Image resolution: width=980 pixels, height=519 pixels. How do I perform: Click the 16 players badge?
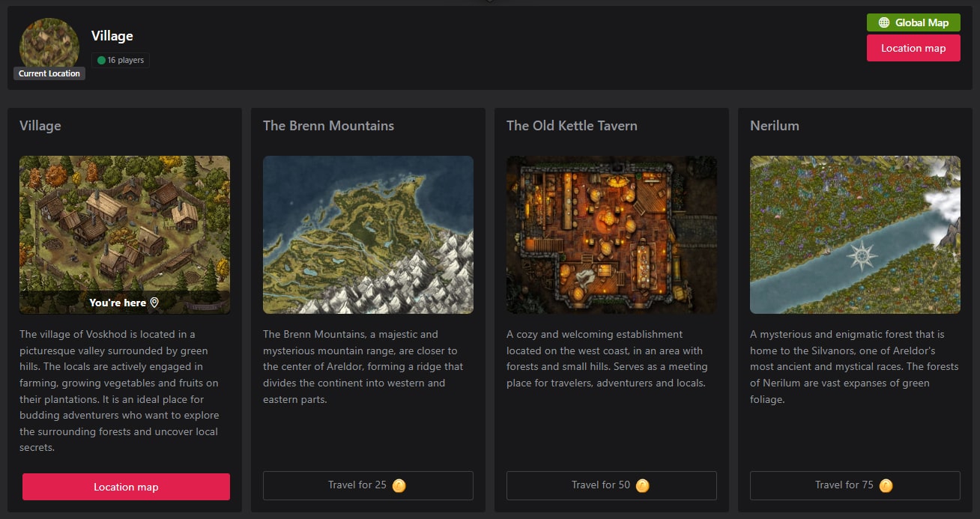(x=121, y=61)
